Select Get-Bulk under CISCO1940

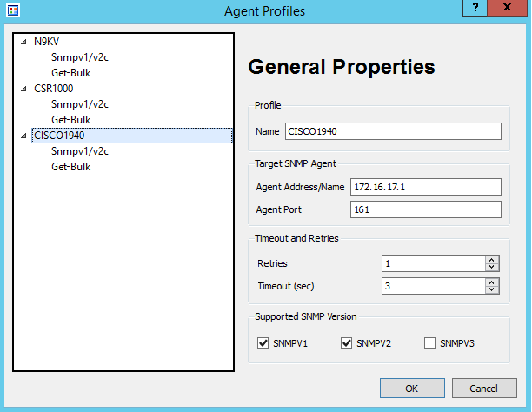(71, 167)
